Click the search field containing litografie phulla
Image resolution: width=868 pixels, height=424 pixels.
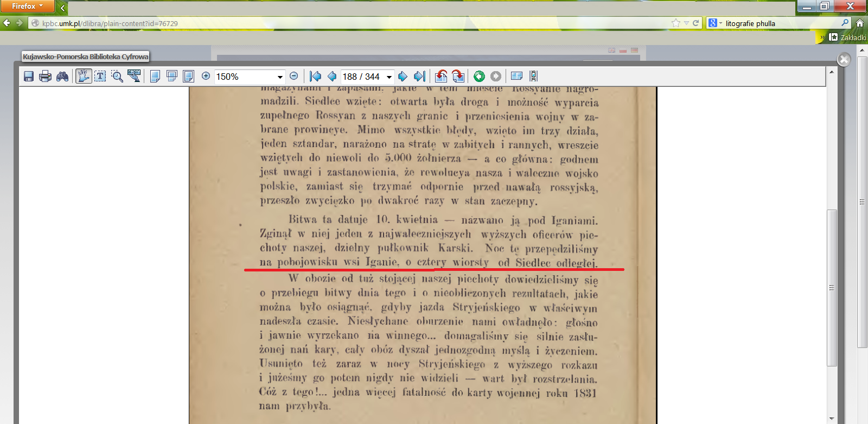(781, 23)
